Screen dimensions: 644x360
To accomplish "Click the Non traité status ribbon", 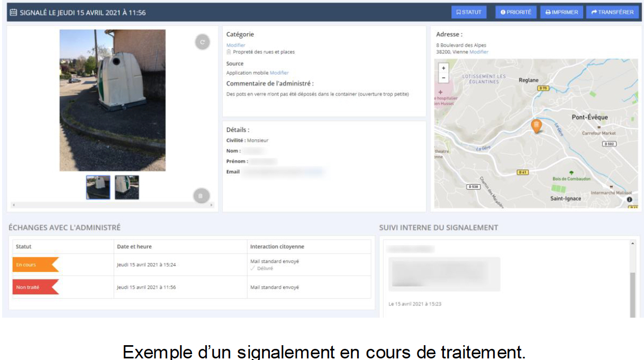I will (35, 287).
